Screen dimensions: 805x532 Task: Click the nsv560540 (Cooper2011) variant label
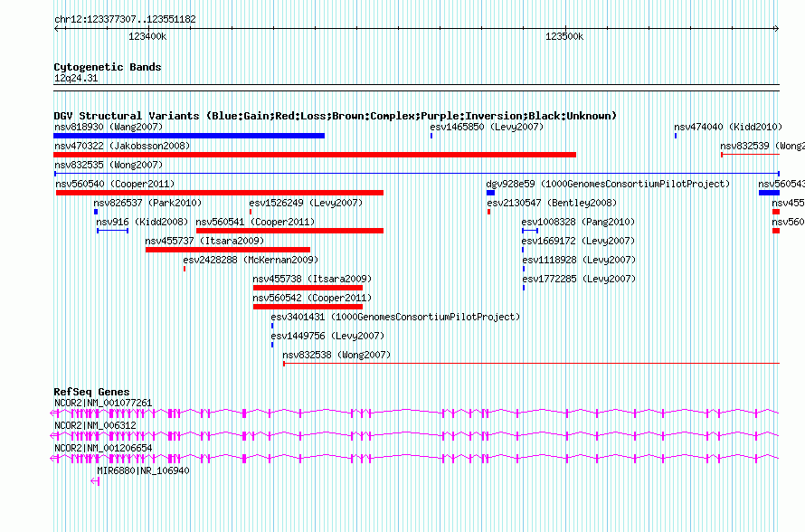115,184
